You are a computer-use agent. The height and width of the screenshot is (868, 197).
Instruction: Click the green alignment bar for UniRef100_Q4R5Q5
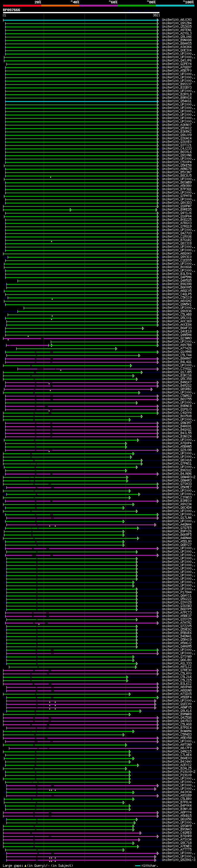(88, 281)
